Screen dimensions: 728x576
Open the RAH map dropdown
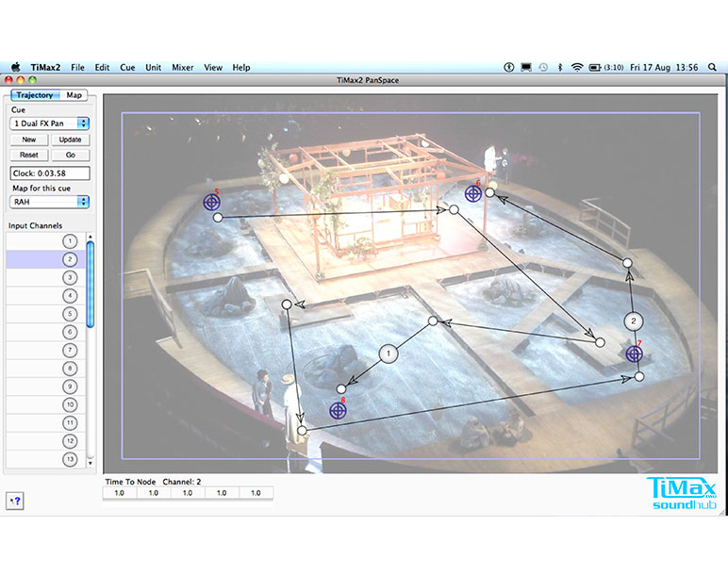50,201
